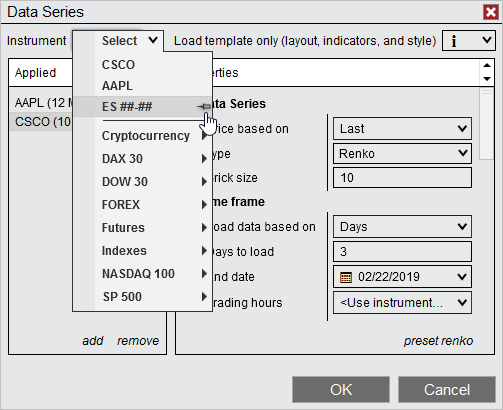Click the Brick size input field
Viewport: 503px width, 410px height.
pyautogui.click(x=402, y=178)
